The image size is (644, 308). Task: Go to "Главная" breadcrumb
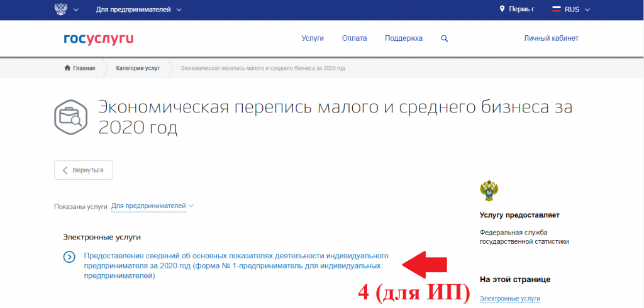point(84,68)
